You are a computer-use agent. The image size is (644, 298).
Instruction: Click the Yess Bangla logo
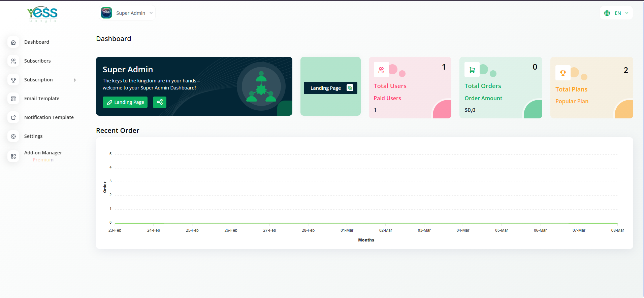tap(42, 14)
